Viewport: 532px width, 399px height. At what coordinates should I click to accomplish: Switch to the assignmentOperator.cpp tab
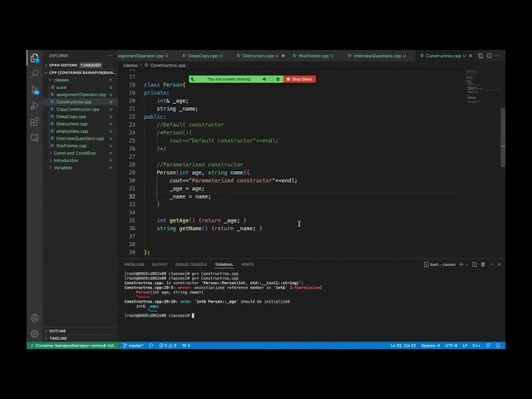[144, 56]
